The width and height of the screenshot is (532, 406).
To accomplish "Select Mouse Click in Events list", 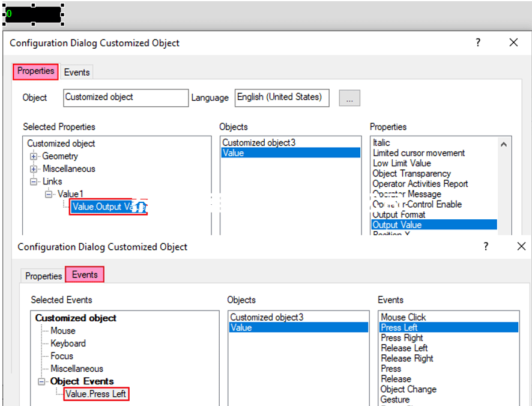I will coord(403,317).
